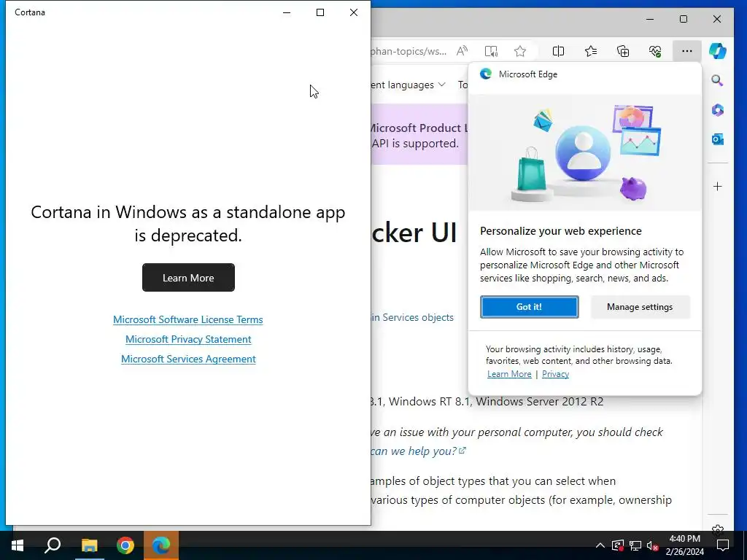Add page to favorites star icon

[519, 51]
